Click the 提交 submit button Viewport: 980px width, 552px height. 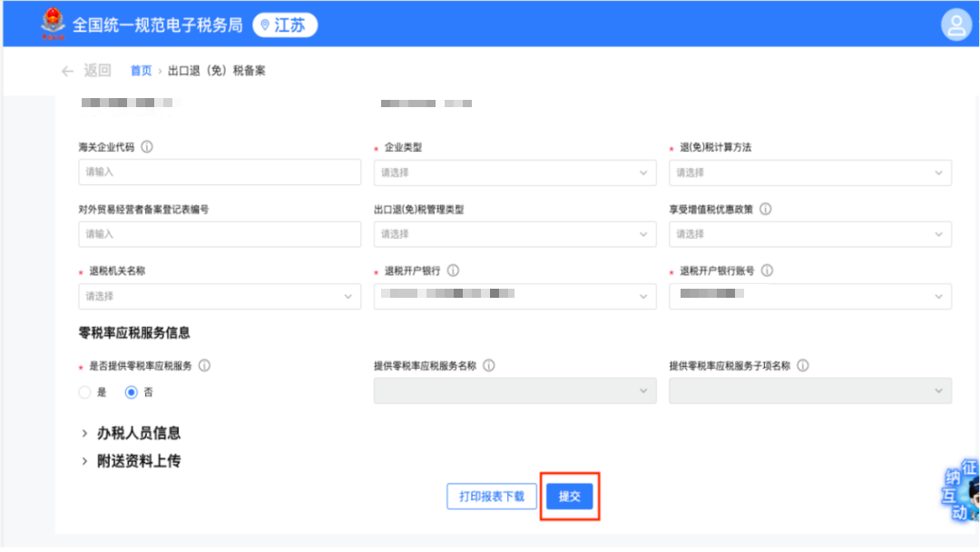(x=569, y=497)
